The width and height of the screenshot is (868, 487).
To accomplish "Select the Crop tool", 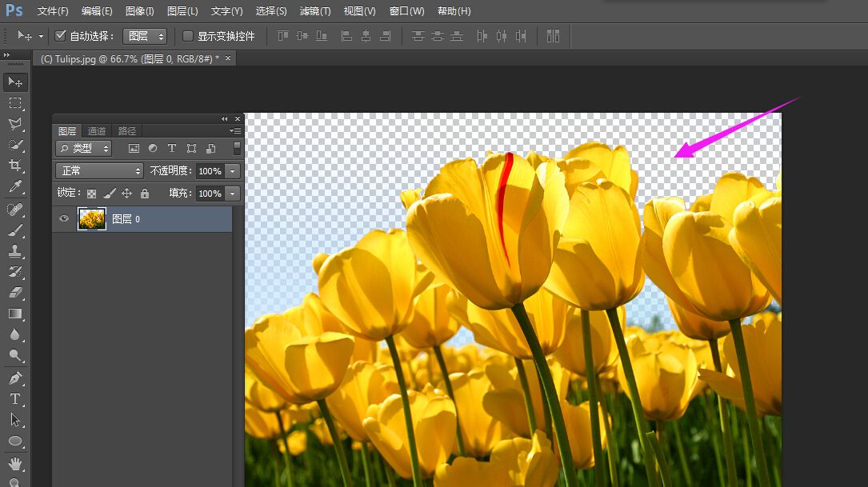I will pos(15,166).
